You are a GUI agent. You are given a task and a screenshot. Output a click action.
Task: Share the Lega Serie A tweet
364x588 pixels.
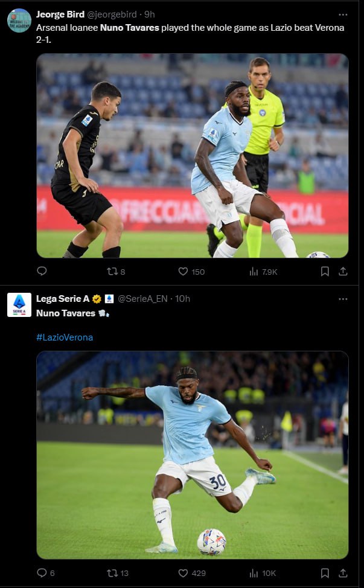(x=343, y=573)
